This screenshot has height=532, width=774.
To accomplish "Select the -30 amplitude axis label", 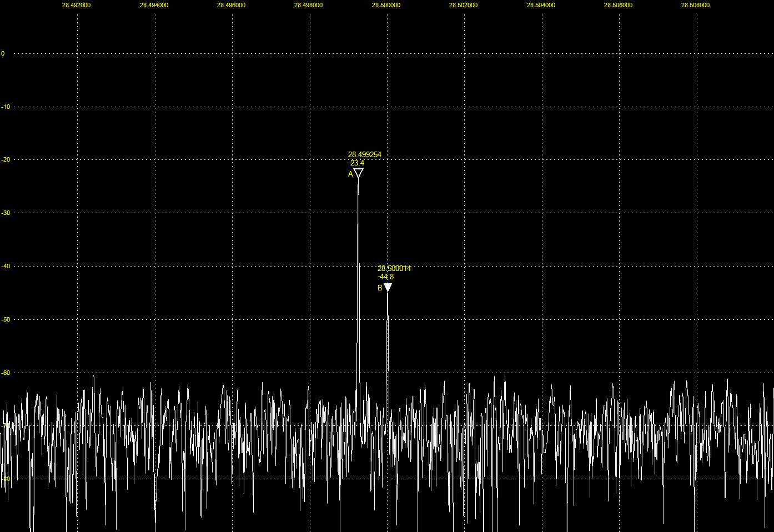I will [6, 213].
